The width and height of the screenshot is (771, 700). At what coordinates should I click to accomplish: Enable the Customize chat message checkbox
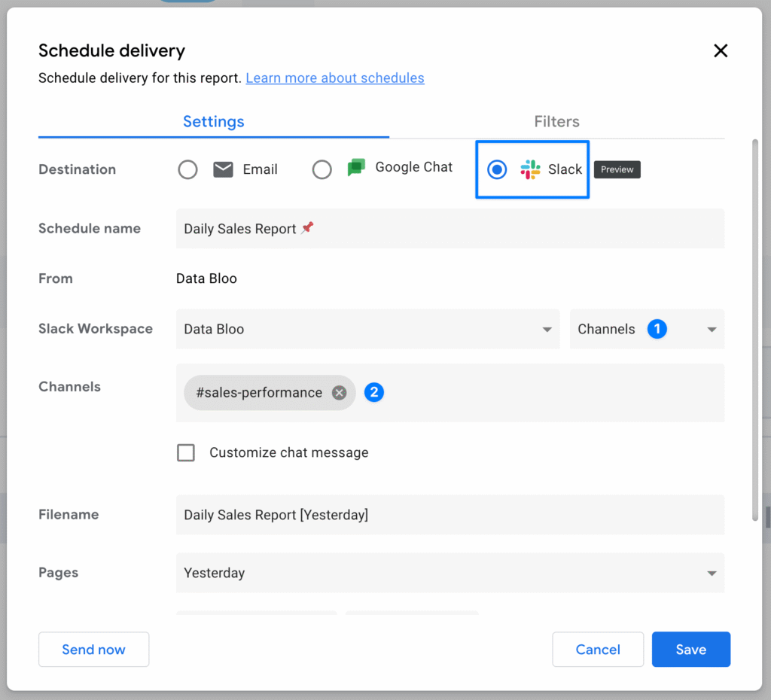186,452
